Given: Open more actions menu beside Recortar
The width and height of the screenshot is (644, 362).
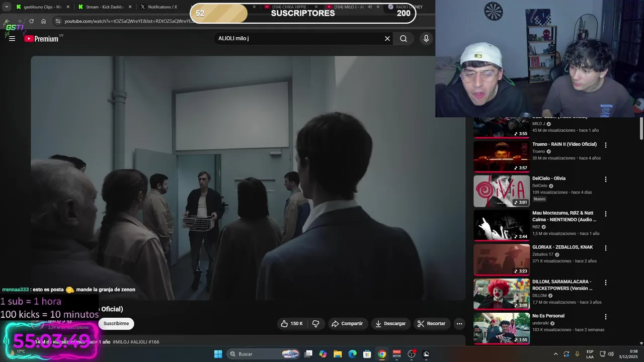Looking at the screenshot, I should click(x=459, y=324).
